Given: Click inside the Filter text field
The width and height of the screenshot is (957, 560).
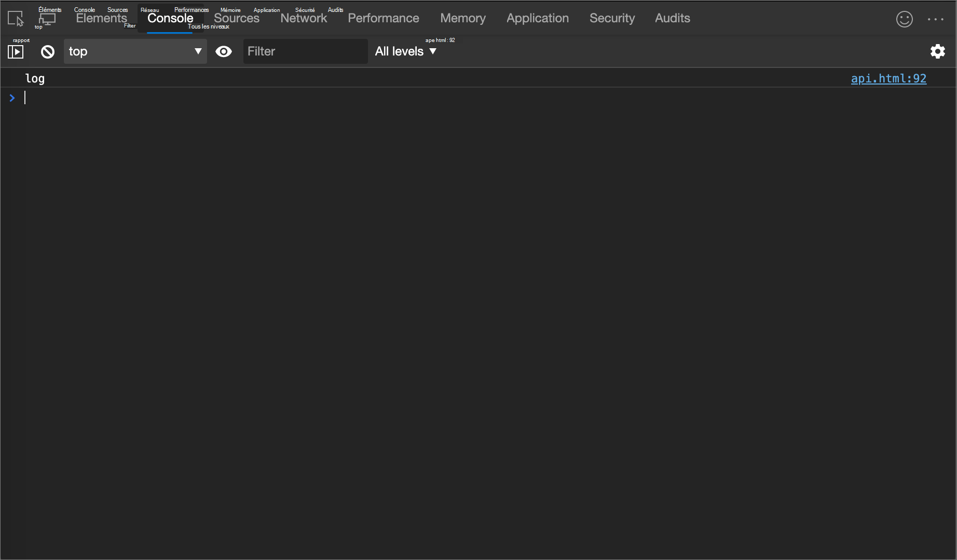Looking at the screenshot, I should (x=305, y=51).
